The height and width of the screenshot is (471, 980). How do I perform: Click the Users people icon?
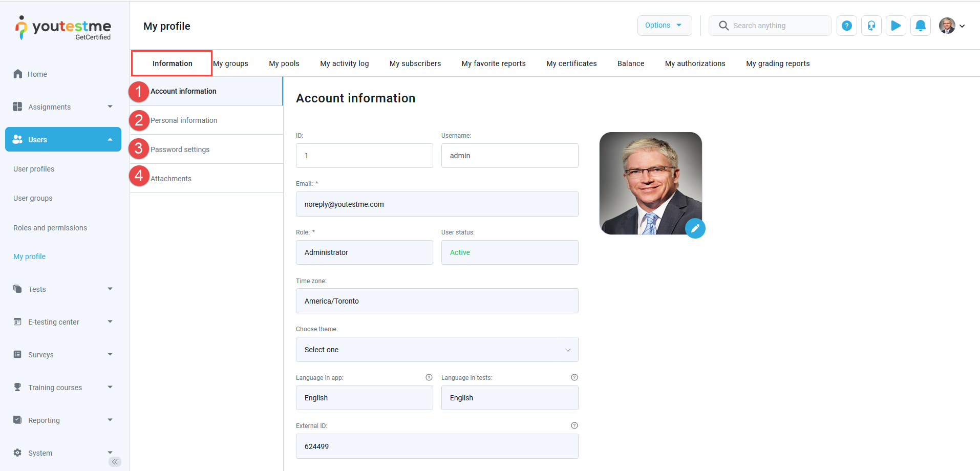pos(17,139)
